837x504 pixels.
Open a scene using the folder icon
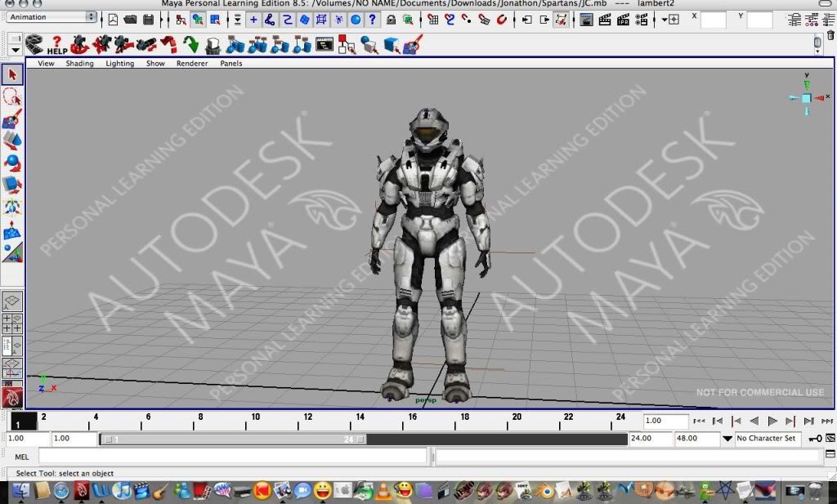pos(130,20)
